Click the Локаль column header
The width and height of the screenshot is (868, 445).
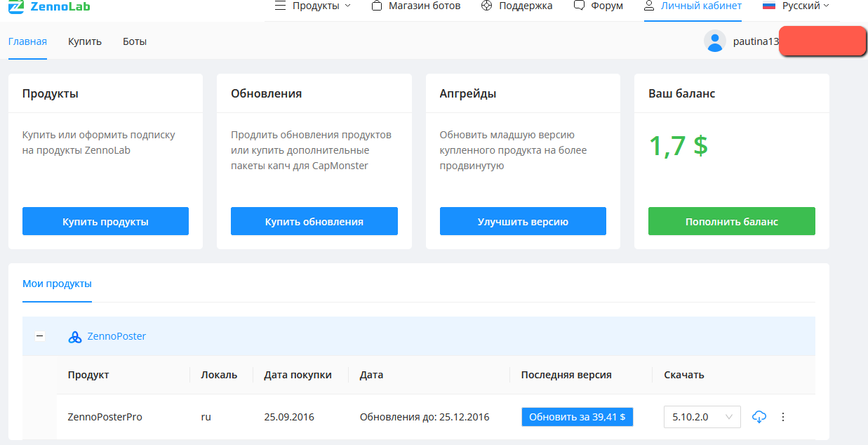coord(219,375)
